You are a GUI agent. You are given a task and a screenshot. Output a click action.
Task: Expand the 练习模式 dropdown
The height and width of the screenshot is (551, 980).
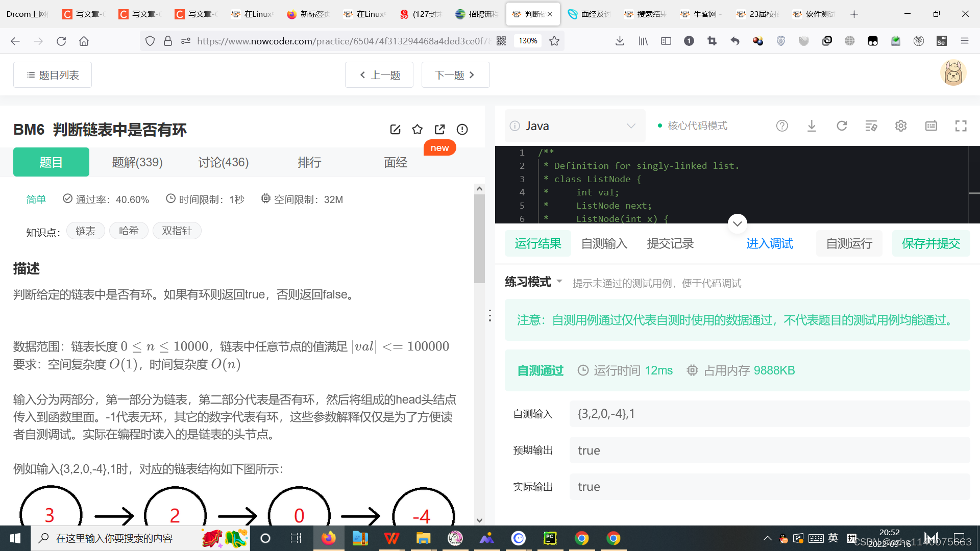coord(532,282)
